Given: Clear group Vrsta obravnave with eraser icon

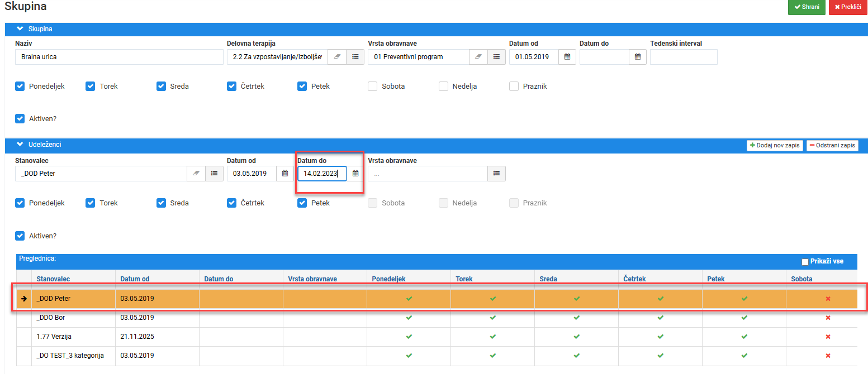Looking at the screenshot, I should point(478,57).
